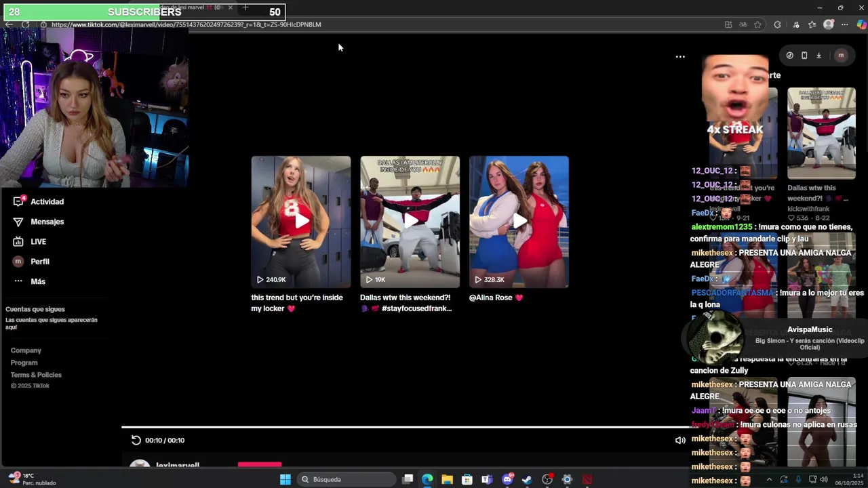This screenshot has height=488, width=868.
Task: Open Steam from the taskbar
Action: (527, 479)
